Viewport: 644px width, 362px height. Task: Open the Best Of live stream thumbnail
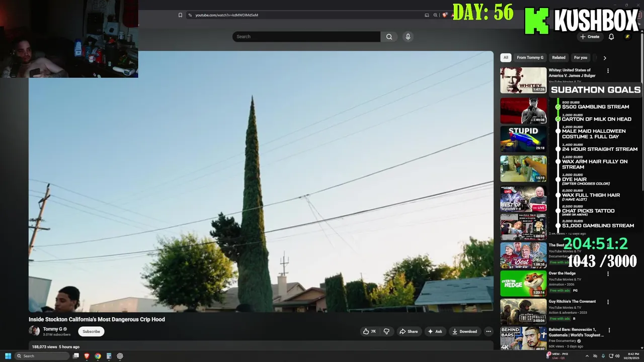click(523, 198)
